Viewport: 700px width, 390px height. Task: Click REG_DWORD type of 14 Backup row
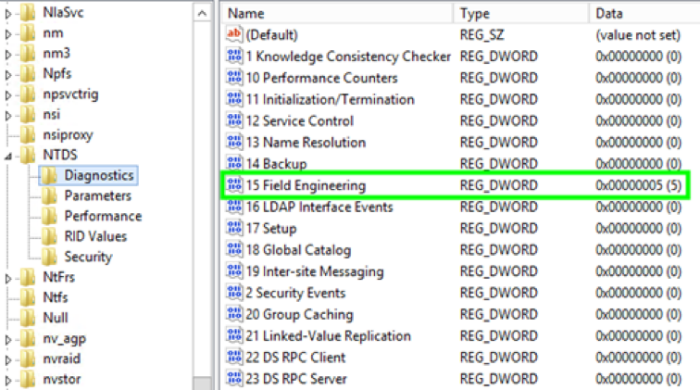coord(499,164)
